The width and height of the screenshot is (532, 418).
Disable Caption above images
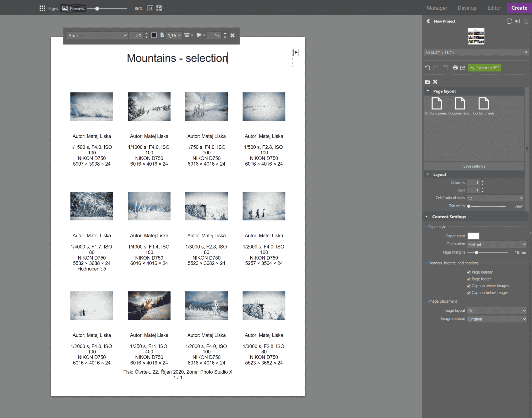coord(469,286)
